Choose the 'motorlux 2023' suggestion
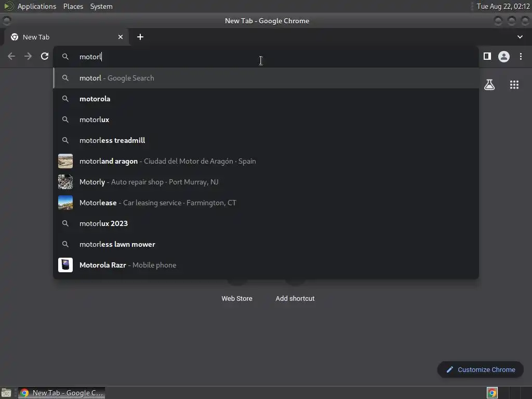The height and width of the screenshot is (399, 532). [x=266, y=223]
